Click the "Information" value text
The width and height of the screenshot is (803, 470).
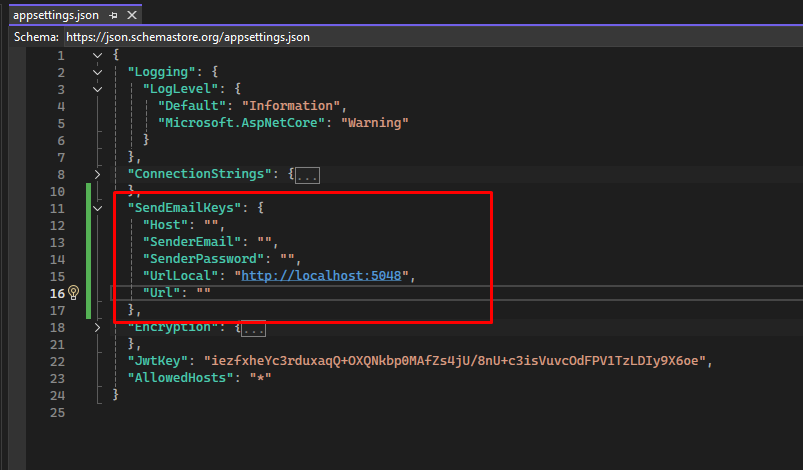tap(291, 105)
